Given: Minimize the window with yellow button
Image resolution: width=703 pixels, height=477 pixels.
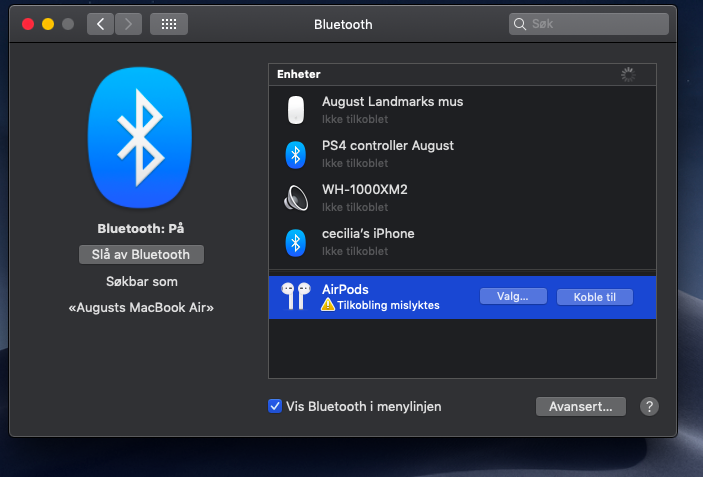Looking at the screenshot, I should coord(48,24).
